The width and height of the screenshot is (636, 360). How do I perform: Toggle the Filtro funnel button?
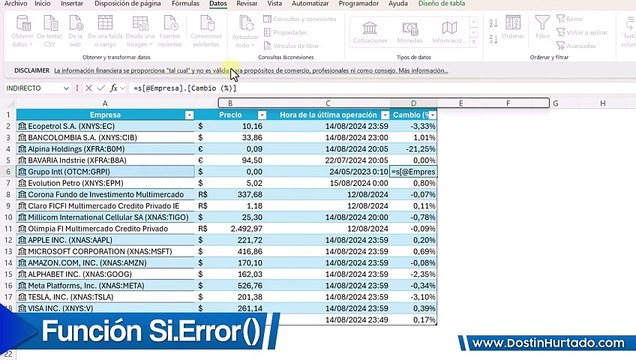[x=542, y=28]
